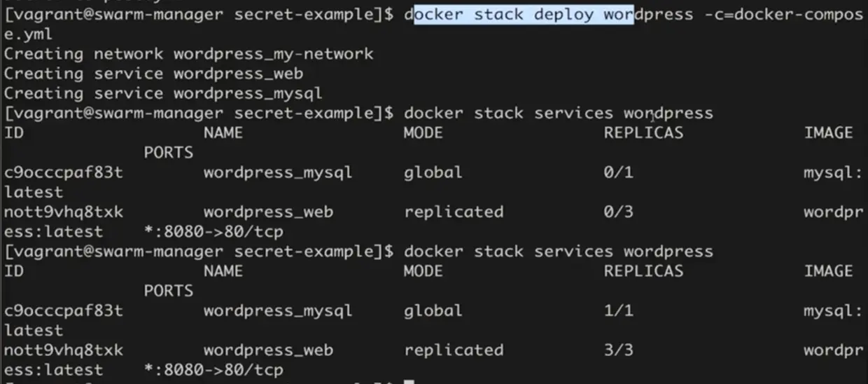This screenshot has width=868, height=384.
Task: Click the 0/1 replicas value
Action: [619, 172]
